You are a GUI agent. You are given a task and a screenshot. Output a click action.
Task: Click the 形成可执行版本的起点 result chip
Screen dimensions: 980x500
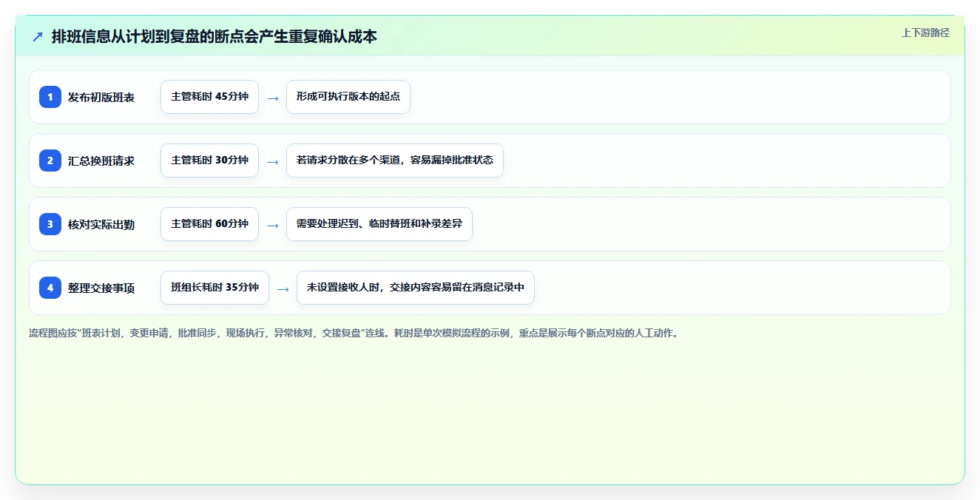click(x=348, y=97)
